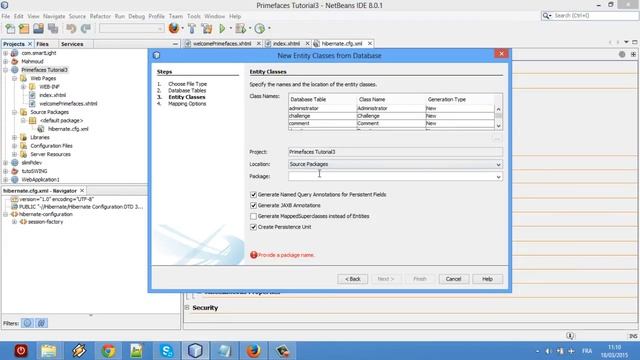The height and width of the screenshot is (360, 640).
Task: Switch to the Services tab
Action: [x=72, y=44]
